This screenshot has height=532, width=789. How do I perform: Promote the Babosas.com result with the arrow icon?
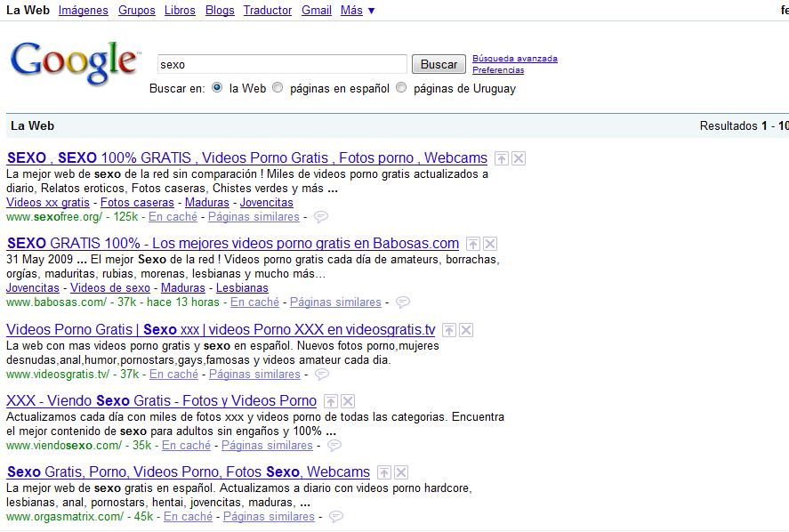[x=473, y=244]
